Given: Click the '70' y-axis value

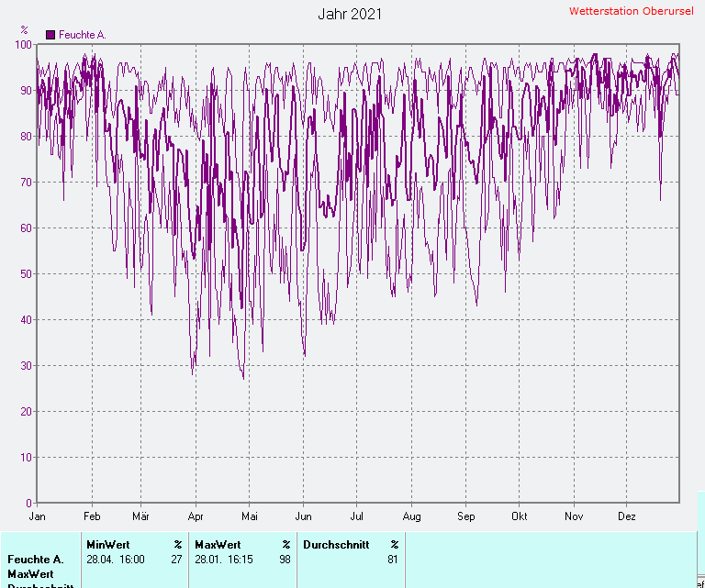Looking at the screenshot, I should [26, 182].
